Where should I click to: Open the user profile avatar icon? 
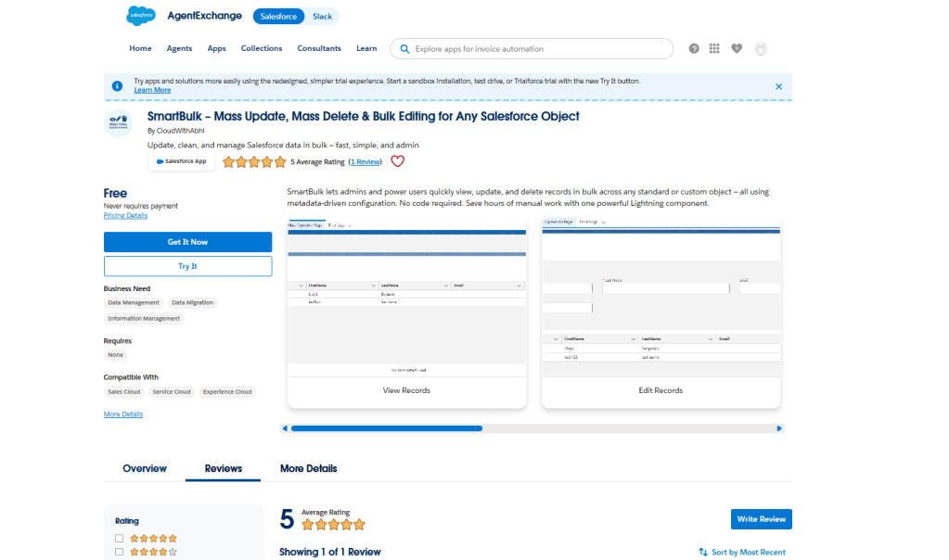click(x=761, y=48)
